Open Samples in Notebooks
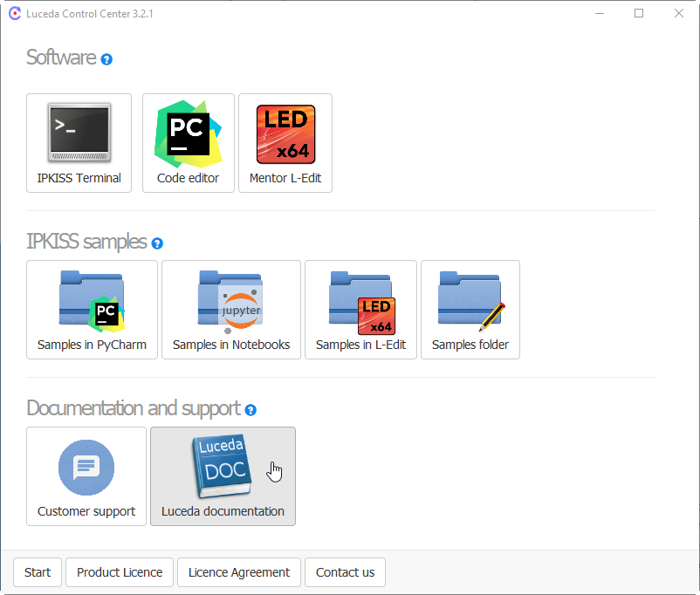This screenshot has width=700, height=595. tap(231, 310)
